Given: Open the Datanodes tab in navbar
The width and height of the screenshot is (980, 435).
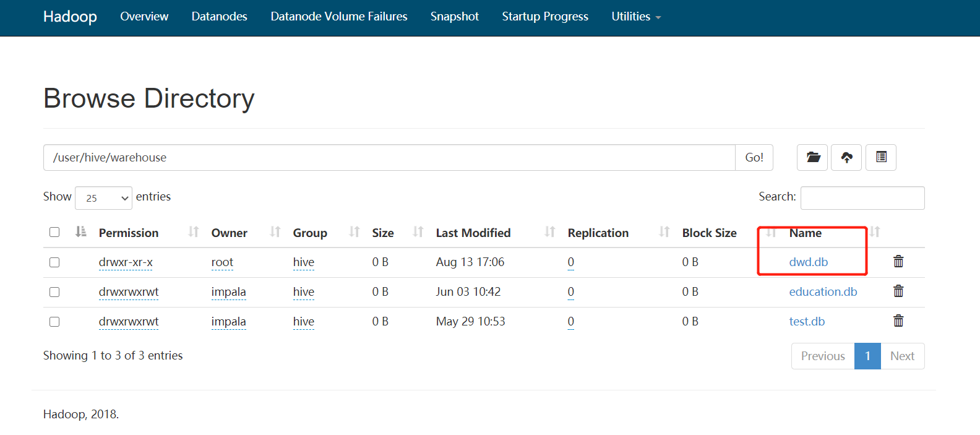Looking at the screenshot, I should pyautogui.click(x=219, y=17).
